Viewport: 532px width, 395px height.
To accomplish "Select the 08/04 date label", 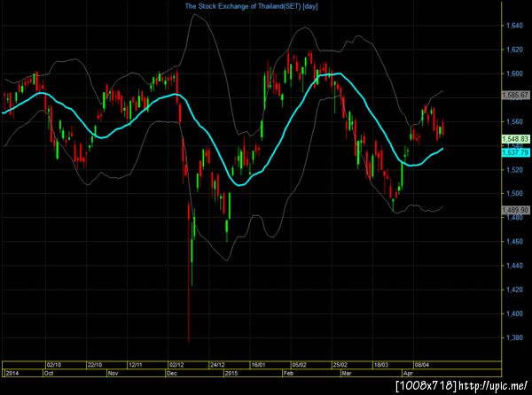I will click(422, 365).
